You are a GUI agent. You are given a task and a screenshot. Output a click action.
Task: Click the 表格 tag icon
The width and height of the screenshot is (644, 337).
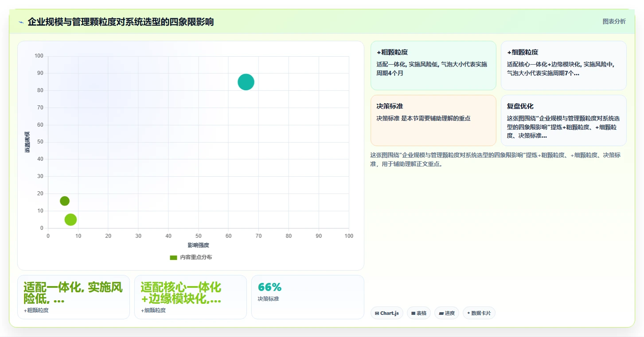(413, 313)
